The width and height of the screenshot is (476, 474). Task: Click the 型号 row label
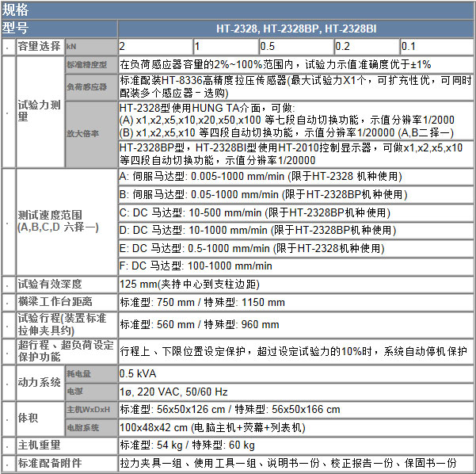[x=15, y=28]
